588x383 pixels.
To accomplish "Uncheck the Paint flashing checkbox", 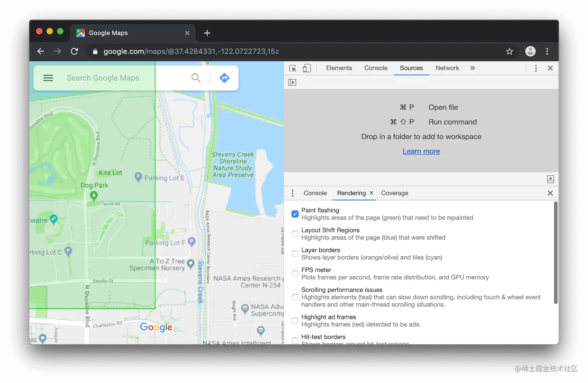I will 295,214.
